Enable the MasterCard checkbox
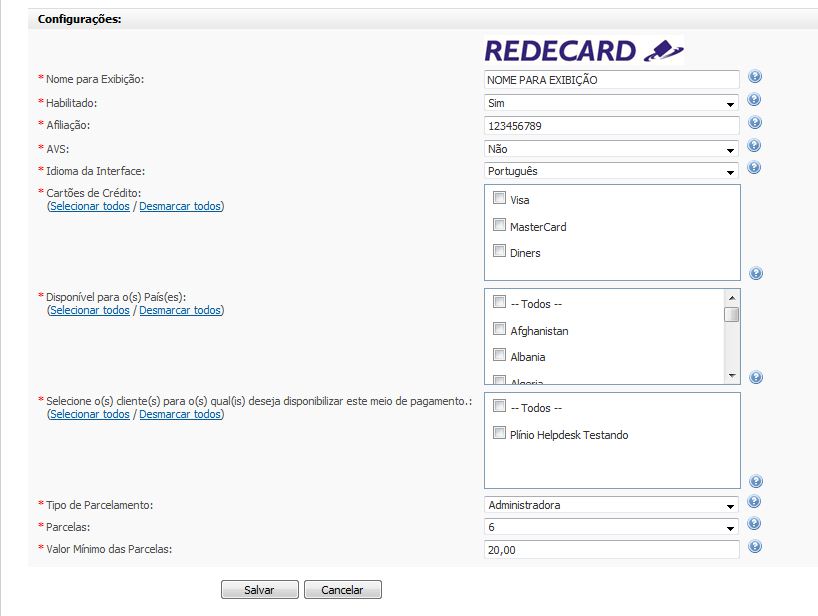The height and width of the screenshot is (616, 818). 499,225
